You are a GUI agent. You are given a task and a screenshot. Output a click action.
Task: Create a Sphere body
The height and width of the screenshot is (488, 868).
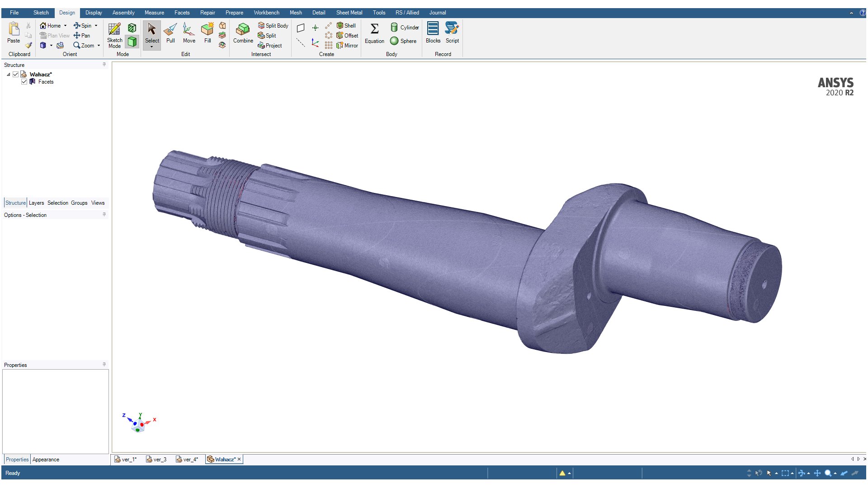click(x=403, y=41)
